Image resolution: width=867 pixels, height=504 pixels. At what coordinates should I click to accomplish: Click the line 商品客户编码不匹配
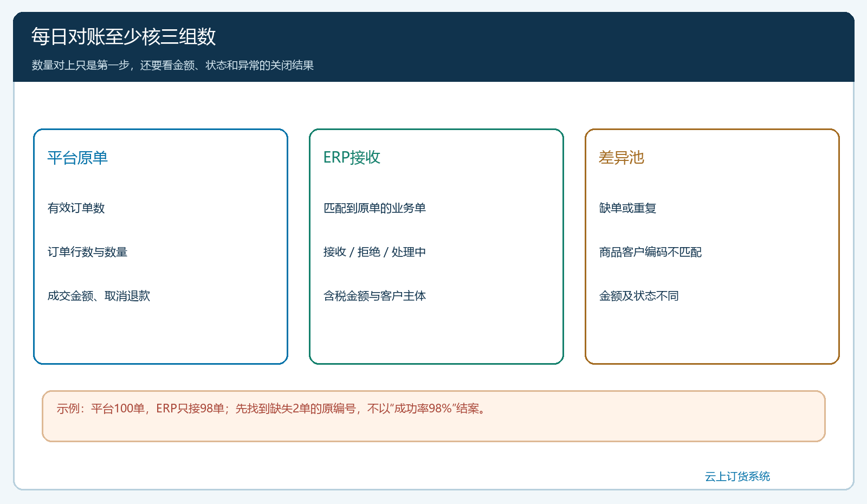point(650,252)
